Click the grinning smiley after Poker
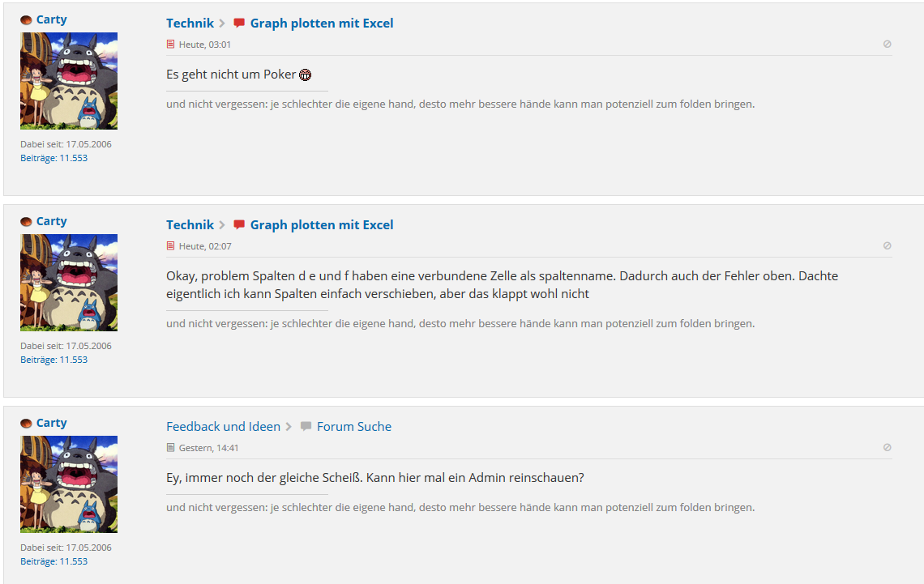 pos(306,75)
